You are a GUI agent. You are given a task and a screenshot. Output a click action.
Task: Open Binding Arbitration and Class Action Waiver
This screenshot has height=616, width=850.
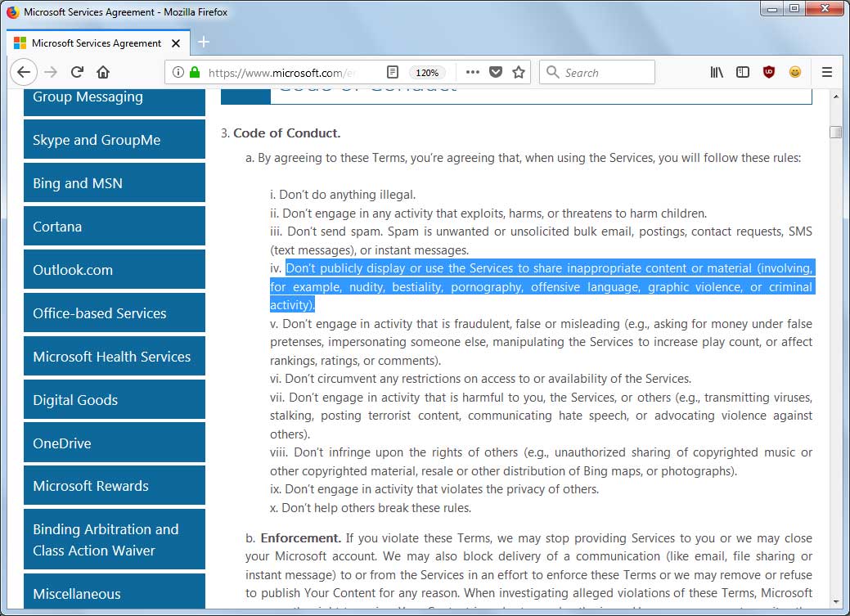pos(115,540)
